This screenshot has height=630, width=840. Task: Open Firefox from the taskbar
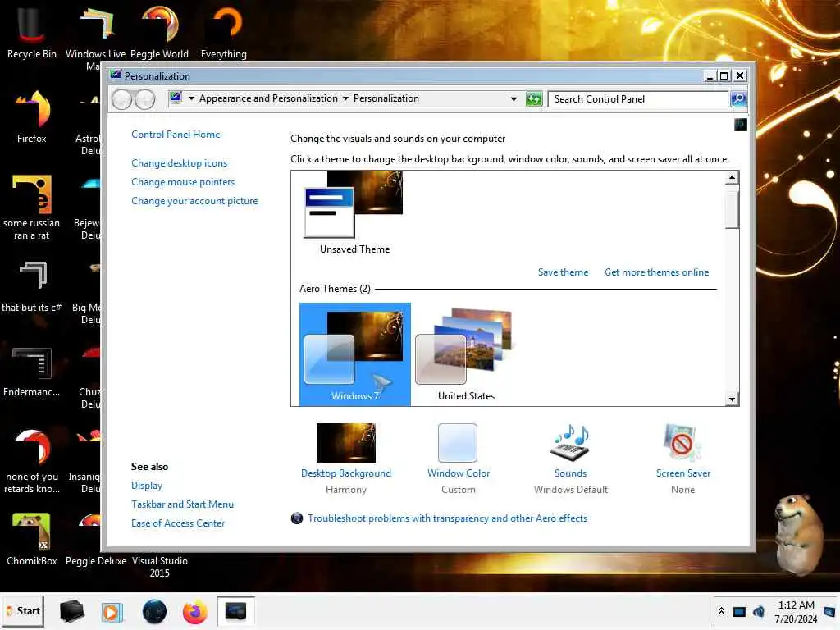pos(194,612)
